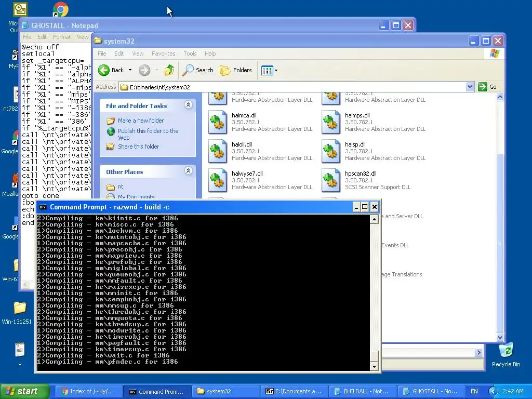
Task: Click the Go button next to address bar
Action: pos(487,87)
